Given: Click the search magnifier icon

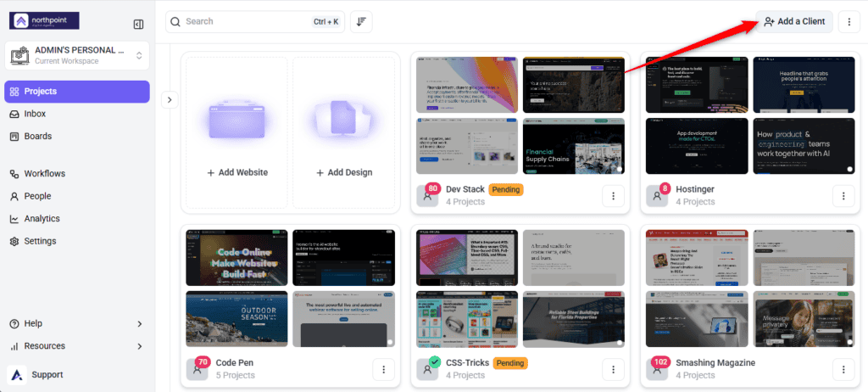Looking at the screenshot, I should (x=175, y=21).
